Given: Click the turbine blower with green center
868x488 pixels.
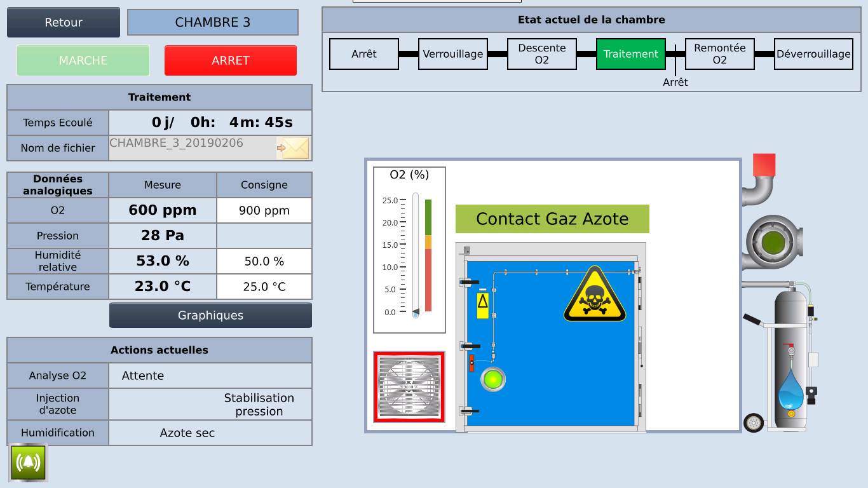Looking at the screenshot, I should click(773, 242).
